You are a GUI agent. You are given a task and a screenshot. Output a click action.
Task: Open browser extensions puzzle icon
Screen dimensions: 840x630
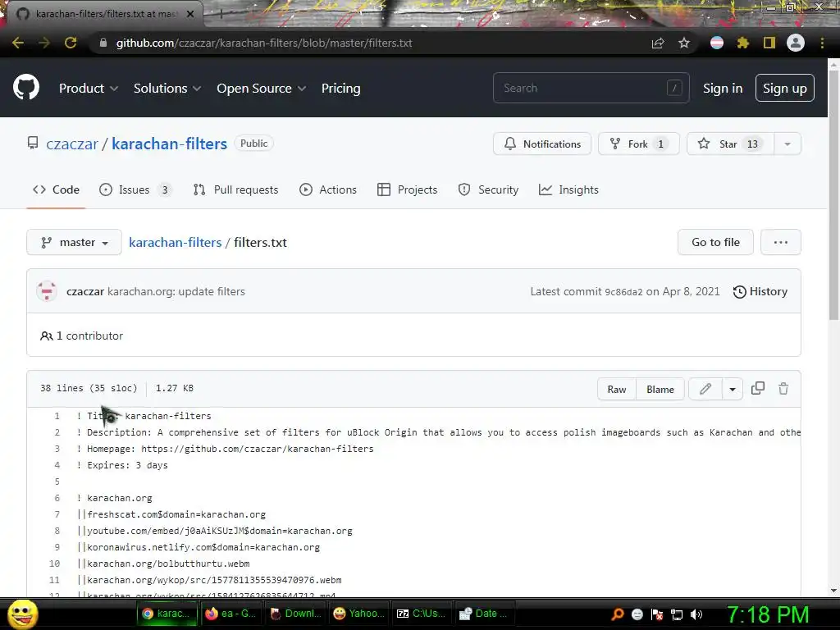pos(742,43)
